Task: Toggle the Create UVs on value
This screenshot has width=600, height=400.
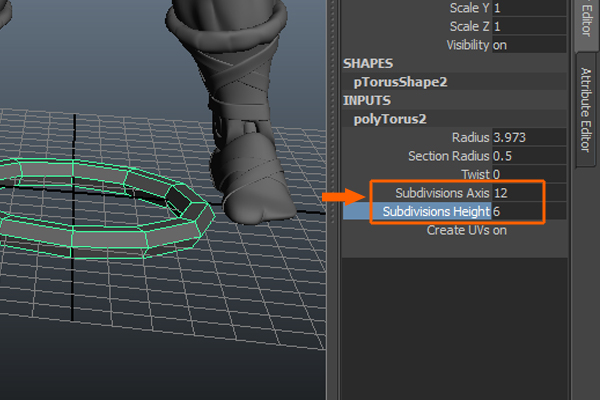Action: pyautogui.click(x=500, y=230)
